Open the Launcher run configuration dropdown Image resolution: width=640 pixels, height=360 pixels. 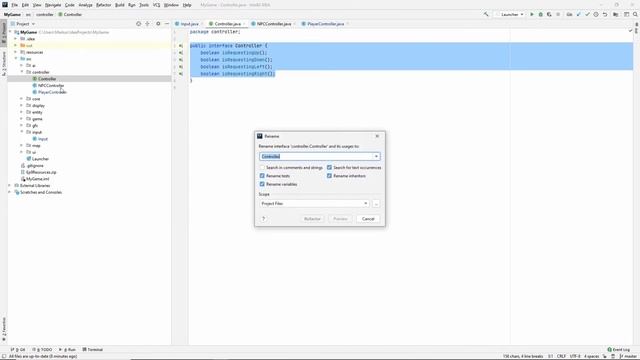point(509,14)
